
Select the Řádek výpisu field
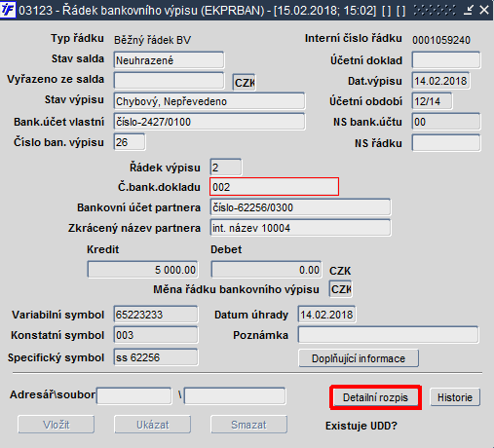(226, 168)
